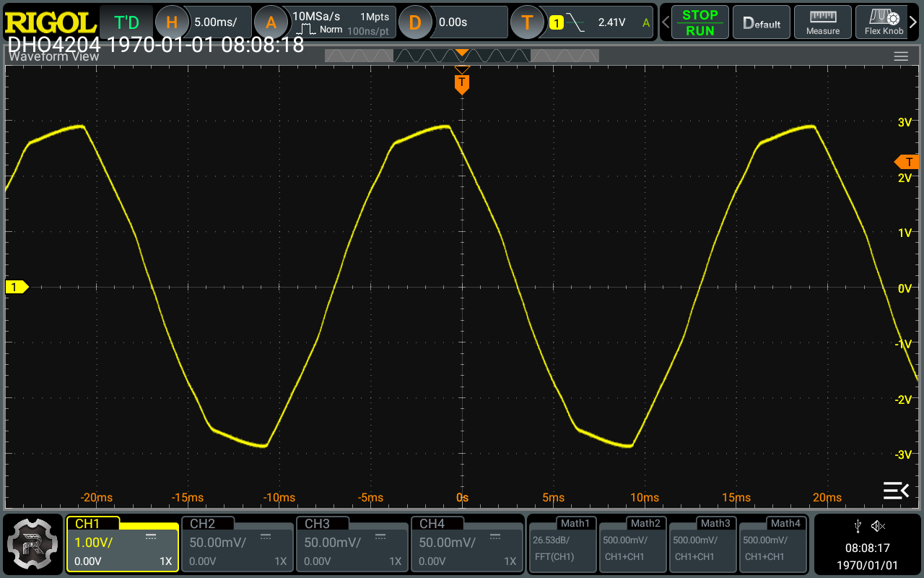
Task: Click the CH4 coupling icon
Action: 495,536
